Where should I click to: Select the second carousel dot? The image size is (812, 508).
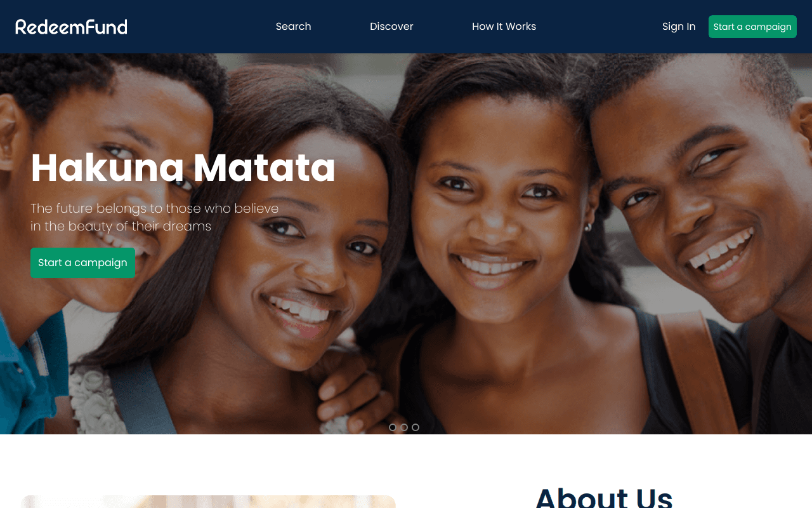click(x=404, y=427)
